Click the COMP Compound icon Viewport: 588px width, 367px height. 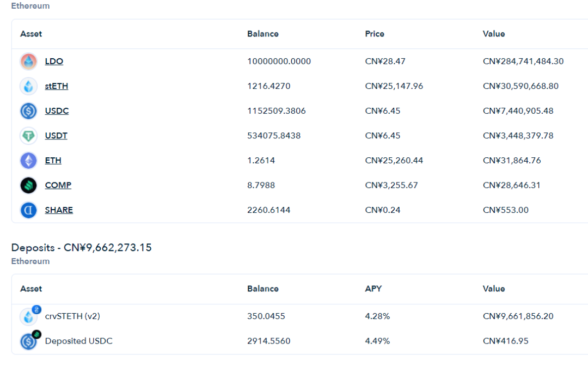click(28, 185)
